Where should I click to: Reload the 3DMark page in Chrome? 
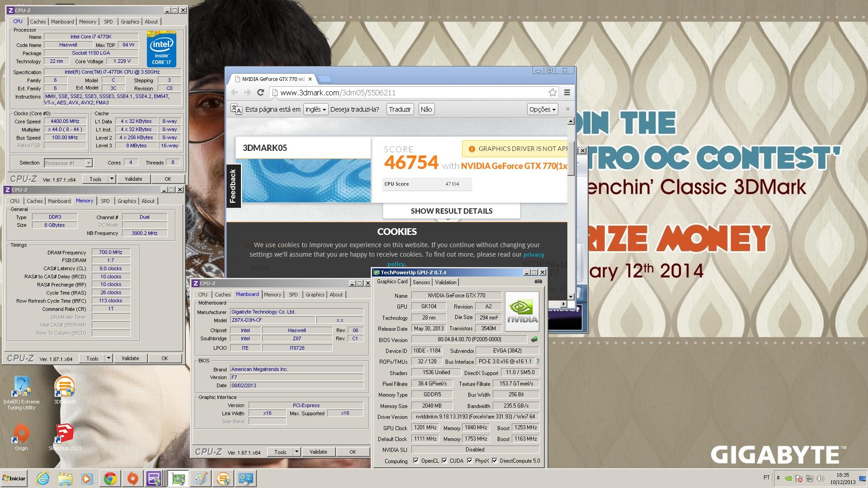tap(260, 92)
